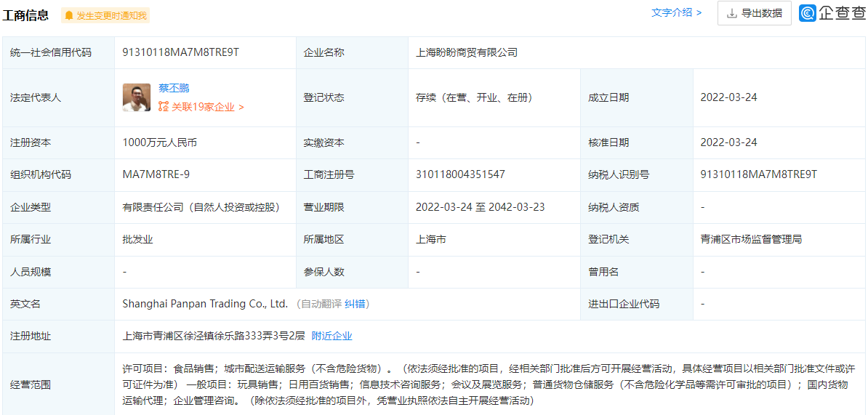Select business registration number 310118004351547

point(460,174)
